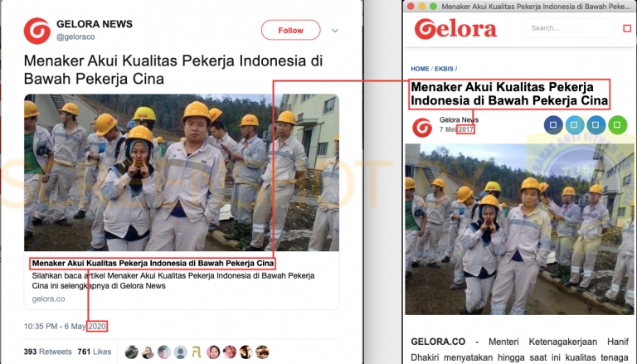Click the dark blue share button on article
637x364 pixels.
coord(553,124)
